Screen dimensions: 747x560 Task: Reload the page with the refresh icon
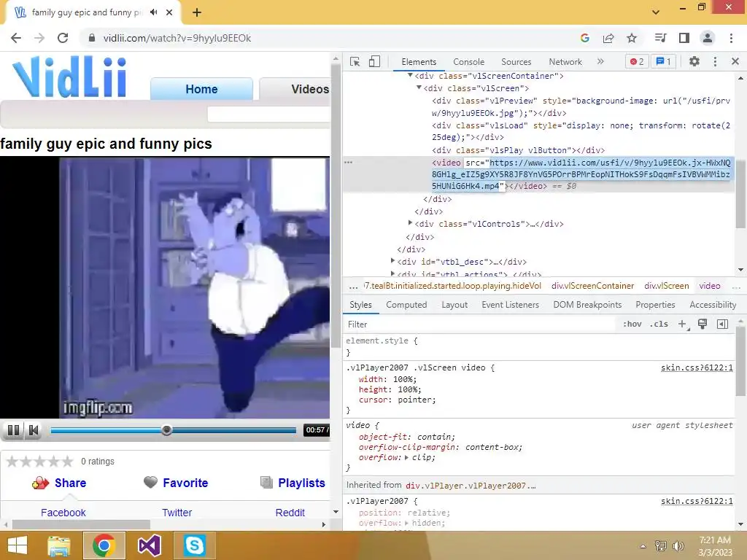coord(63,38)
